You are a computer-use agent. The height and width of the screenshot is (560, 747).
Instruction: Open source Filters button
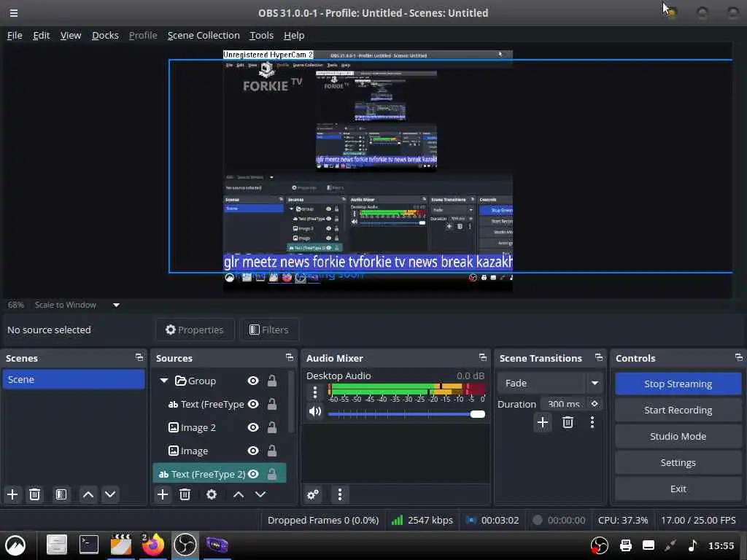(269, 330)
